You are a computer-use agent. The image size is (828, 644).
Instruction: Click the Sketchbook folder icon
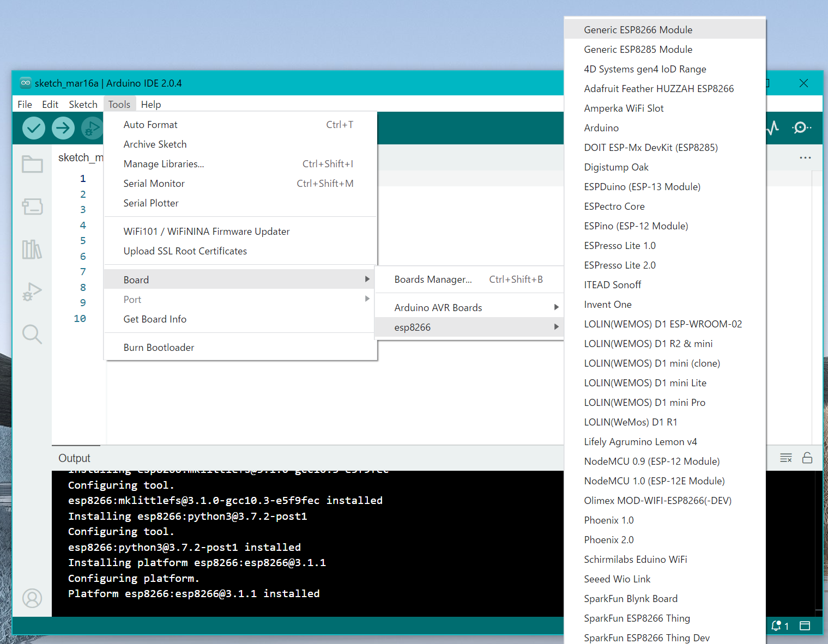point(32,164)
